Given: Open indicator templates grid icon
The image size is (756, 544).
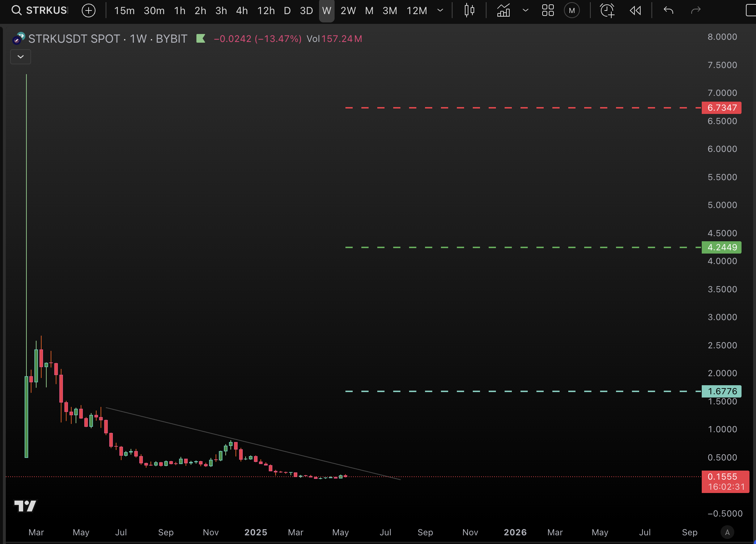Looking at the screenshot, I should pyautogui.click(x=548, y=10).
